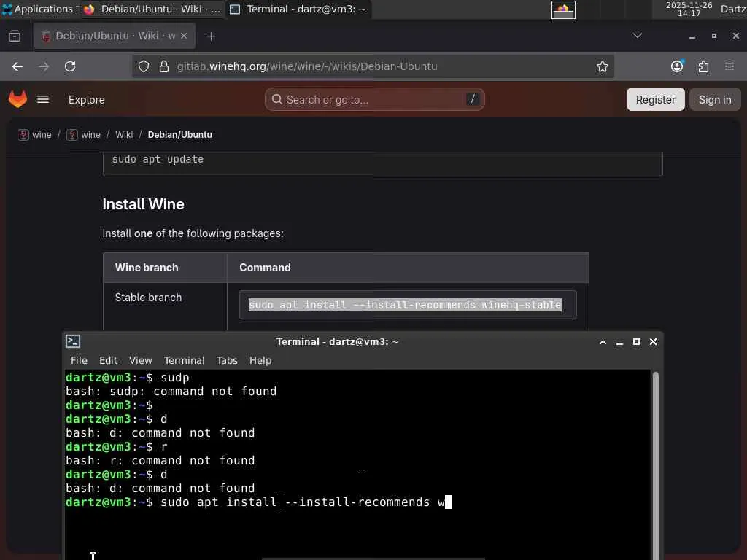747x560 pixels.
Task: Expand the list all tabs chevron
Action: tap(637, 36)
